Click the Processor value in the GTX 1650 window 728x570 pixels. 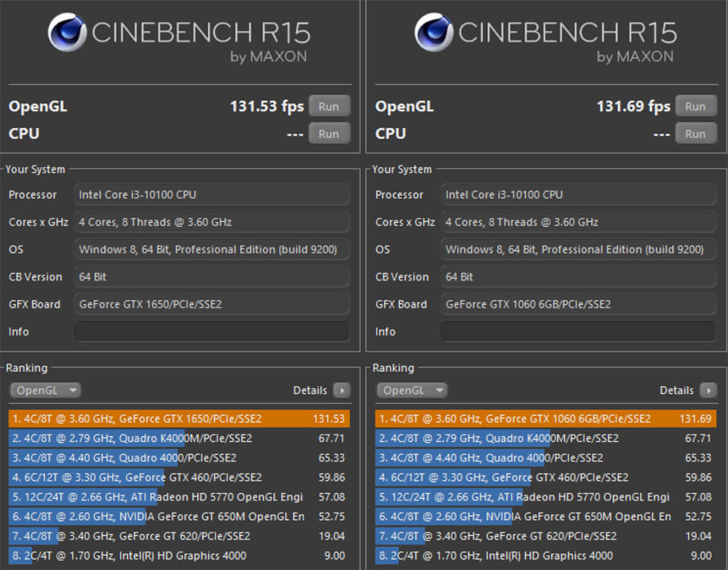[x=212, y=195]
